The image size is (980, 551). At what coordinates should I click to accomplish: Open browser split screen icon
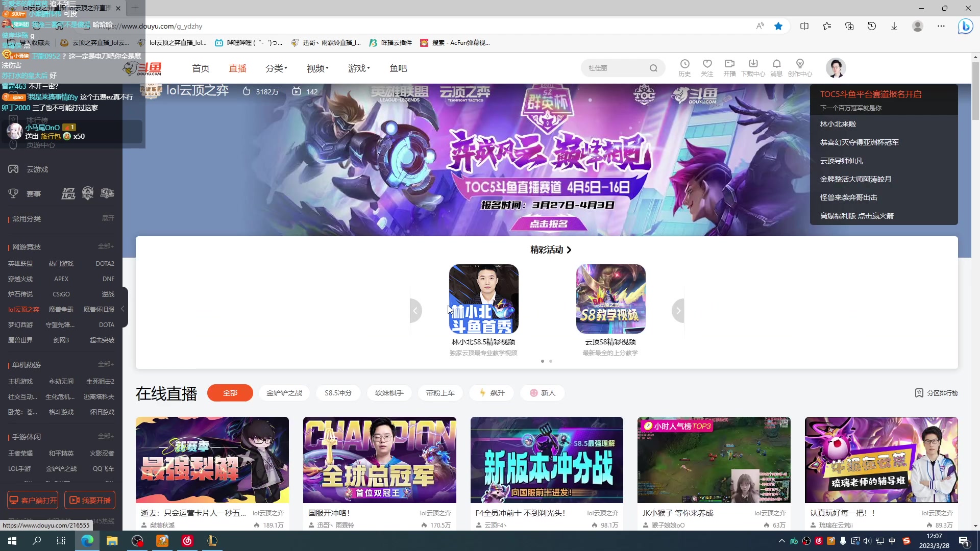point(804,26)
